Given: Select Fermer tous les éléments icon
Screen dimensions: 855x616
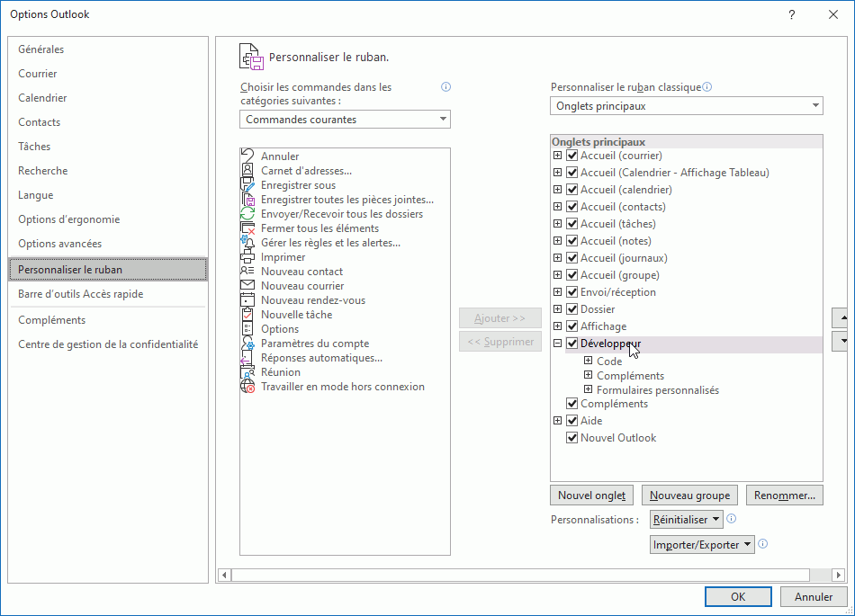Looking at the screenshot, I should coord(247,228).
